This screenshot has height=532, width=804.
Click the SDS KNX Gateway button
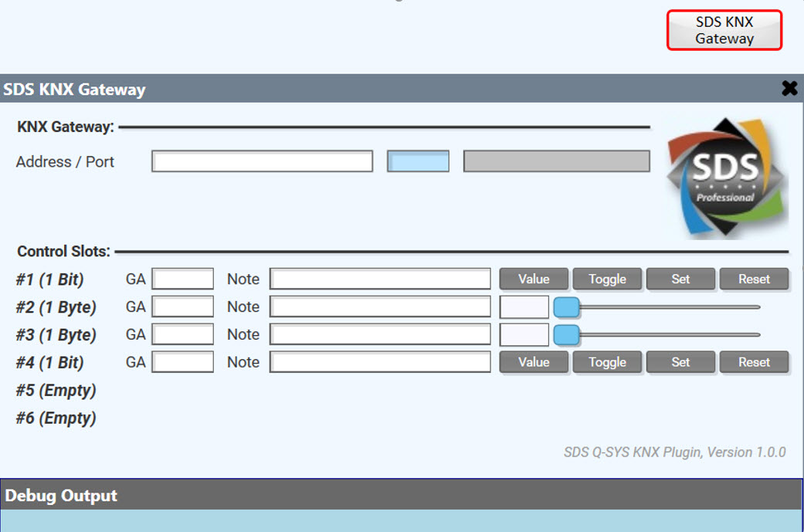click(724, 30)
